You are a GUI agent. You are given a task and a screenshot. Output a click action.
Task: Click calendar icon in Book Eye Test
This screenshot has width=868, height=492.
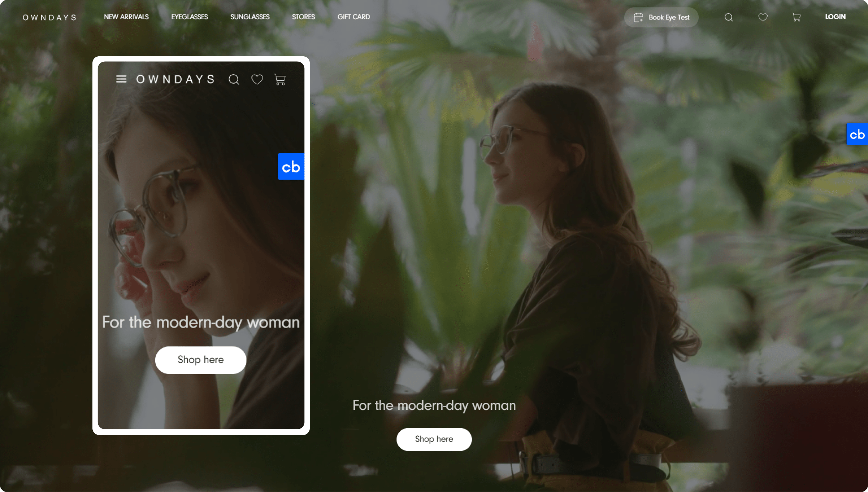638,17
